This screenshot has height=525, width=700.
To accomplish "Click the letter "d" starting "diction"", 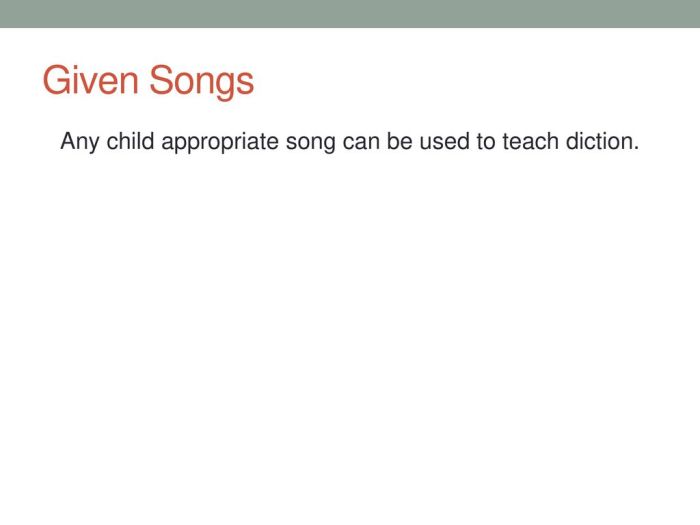I will pos(571,141).
